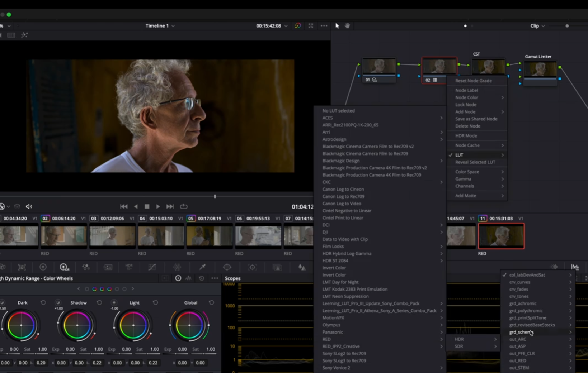Select the clip 11 thumbnail
This screenshot has height=373, width=588.
coord(501,236)
